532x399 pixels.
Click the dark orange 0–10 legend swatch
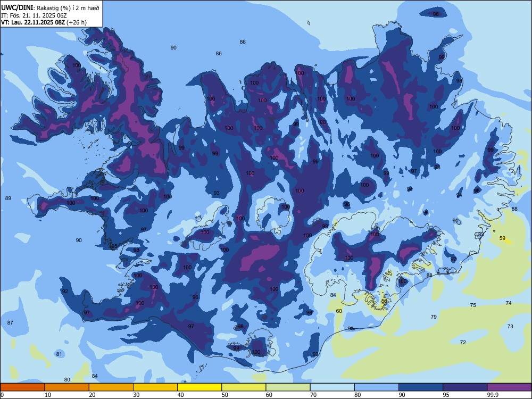coord(22,387)
